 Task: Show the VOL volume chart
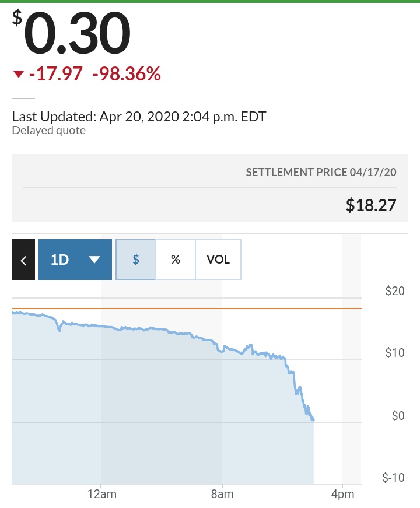218,260
